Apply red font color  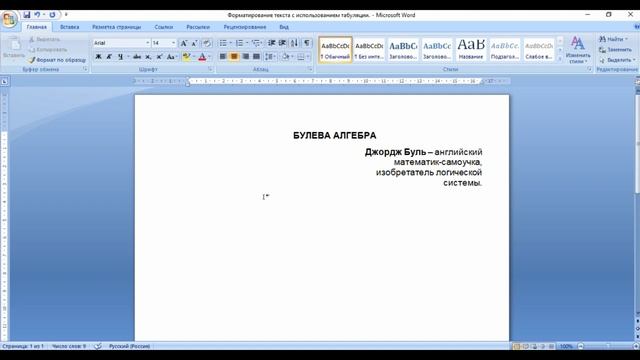click(x=202, y=57)
